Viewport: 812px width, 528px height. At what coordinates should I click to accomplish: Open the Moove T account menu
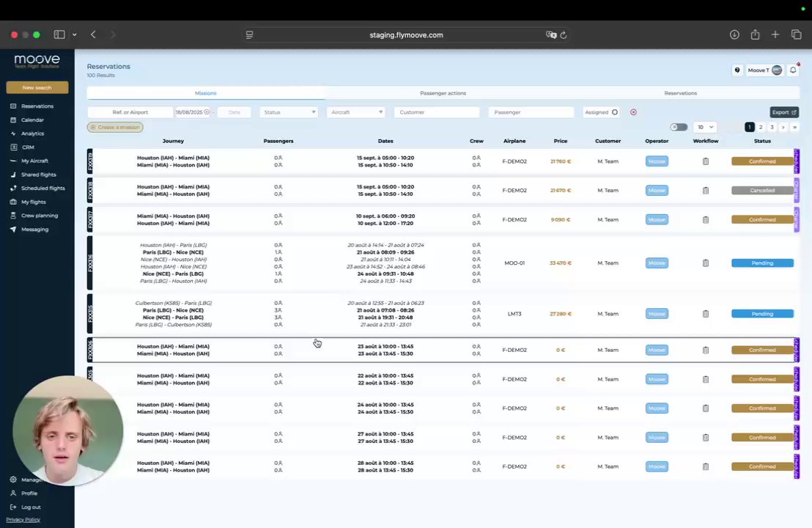765,70
